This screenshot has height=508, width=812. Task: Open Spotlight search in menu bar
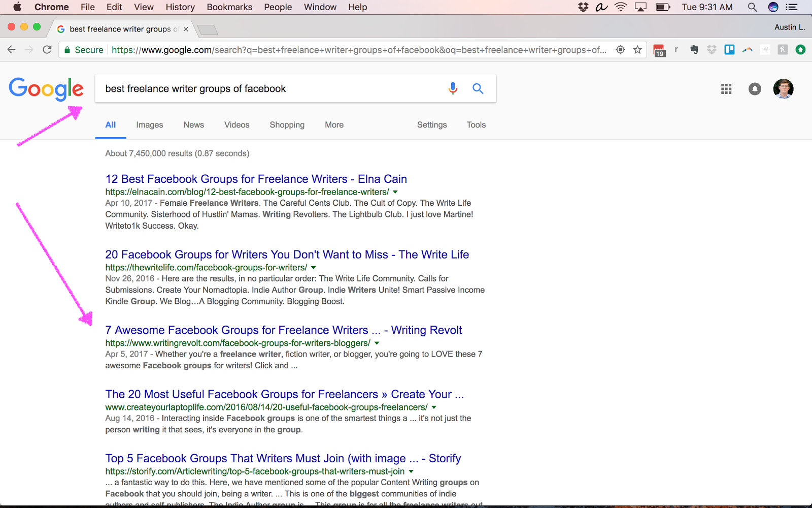752,7
